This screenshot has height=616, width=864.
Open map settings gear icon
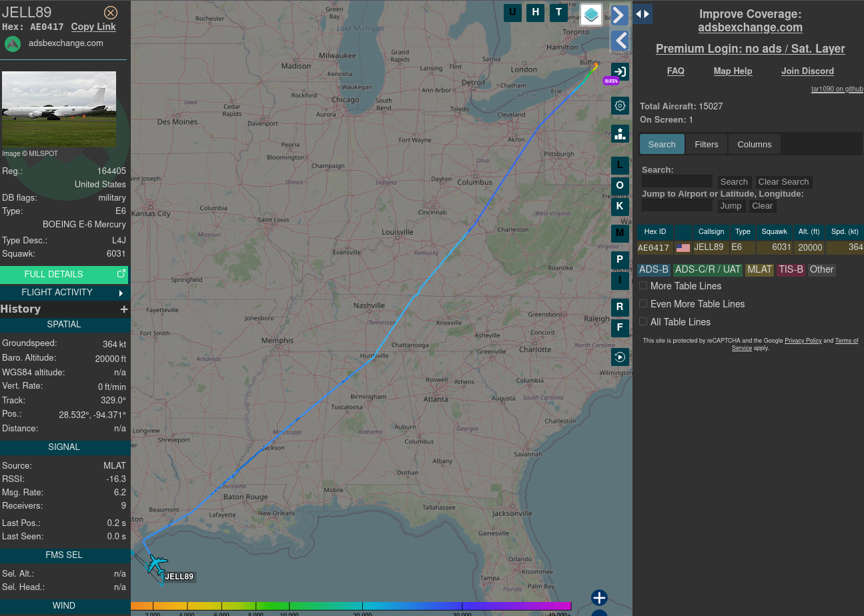tap(620, 105)
